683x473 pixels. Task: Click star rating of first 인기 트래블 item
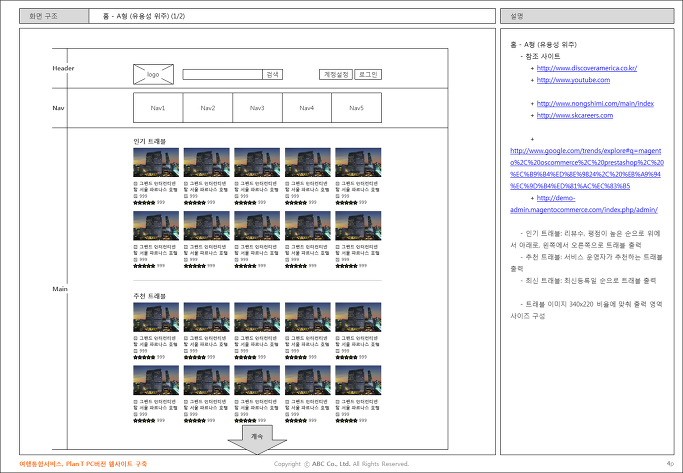(x=144, y=203)
